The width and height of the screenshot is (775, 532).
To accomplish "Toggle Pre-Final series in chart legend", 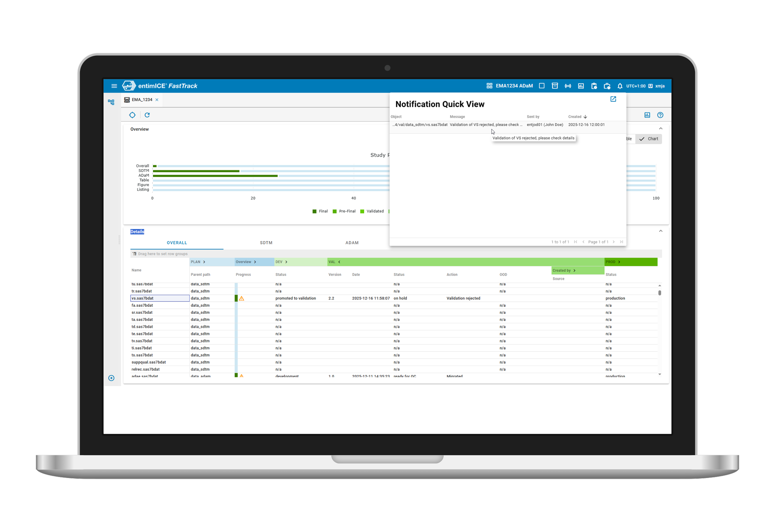I will 344,211.
